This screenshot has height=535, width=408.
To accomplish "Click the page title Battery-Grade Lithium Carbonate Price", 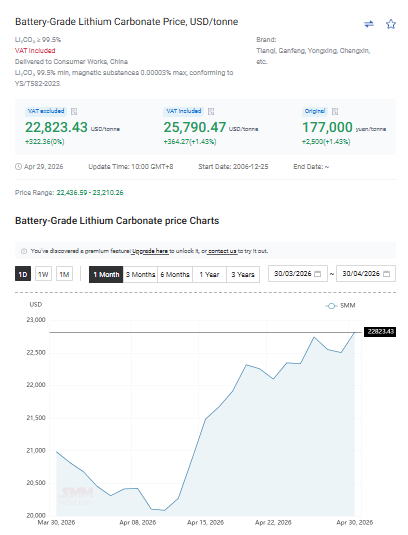I will 127,22.
